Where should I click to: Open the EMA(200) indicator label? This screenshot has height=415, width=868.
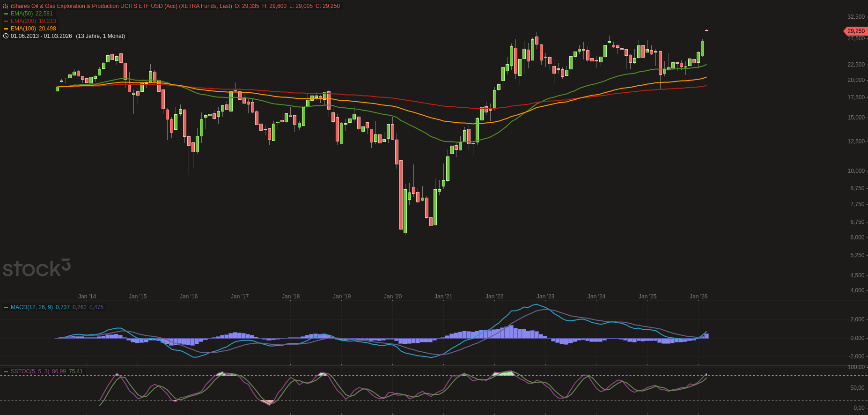pos(23,21)
